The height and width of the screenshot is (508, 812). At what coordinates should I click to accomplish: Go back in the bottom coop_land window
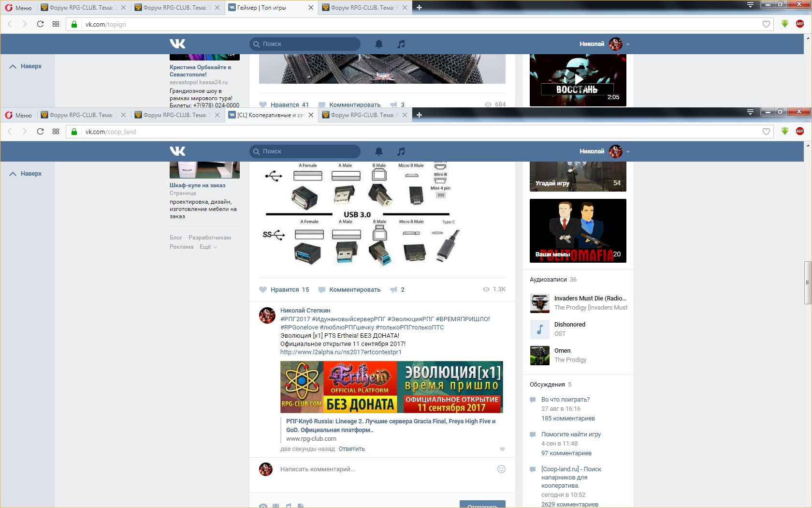point(10,132)
